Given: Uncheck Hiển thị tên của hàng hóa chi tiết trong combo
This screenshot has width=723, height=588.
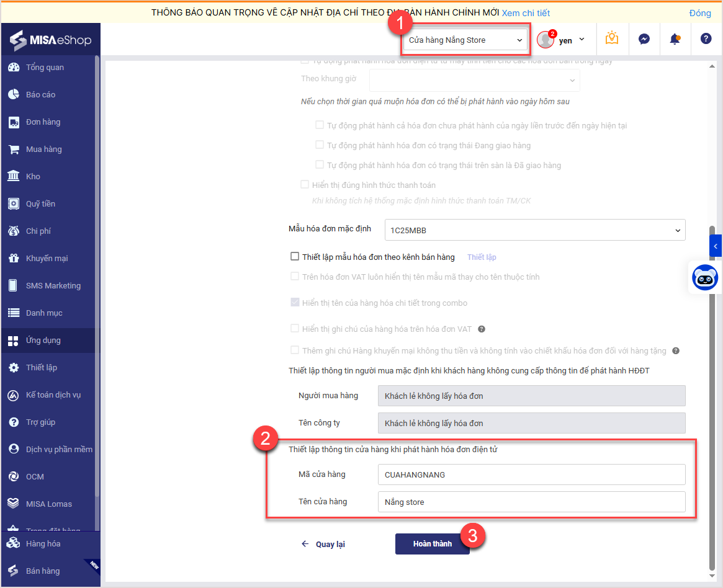Looking at the screenshot, I should click(x=295, y=303).
